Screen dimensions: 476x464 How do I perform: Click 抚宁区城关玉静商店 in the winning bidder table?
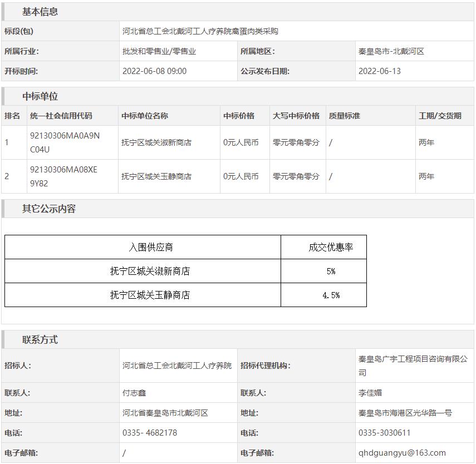pyautogui.click(x=156, y=177)
